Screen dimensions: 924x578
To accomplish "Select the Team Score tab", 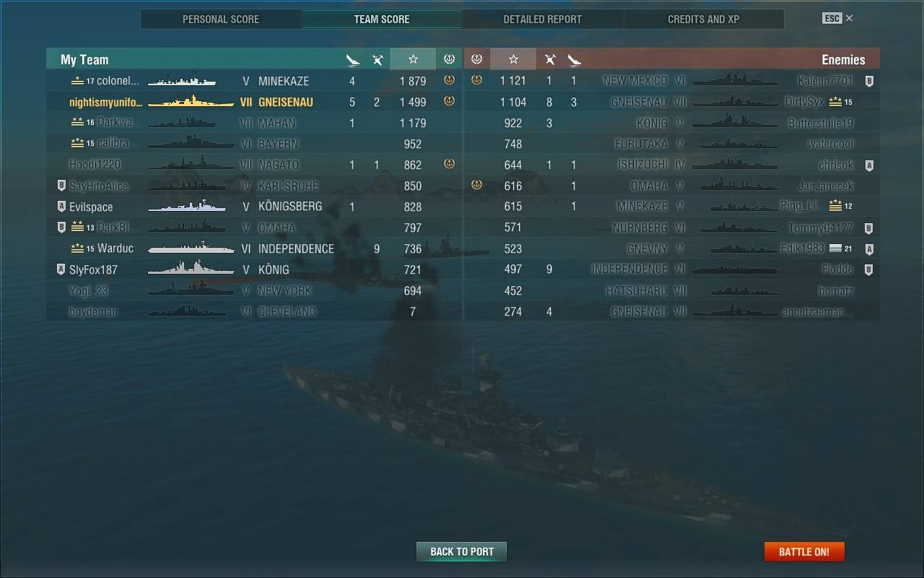I will click(x=382, y=20).
